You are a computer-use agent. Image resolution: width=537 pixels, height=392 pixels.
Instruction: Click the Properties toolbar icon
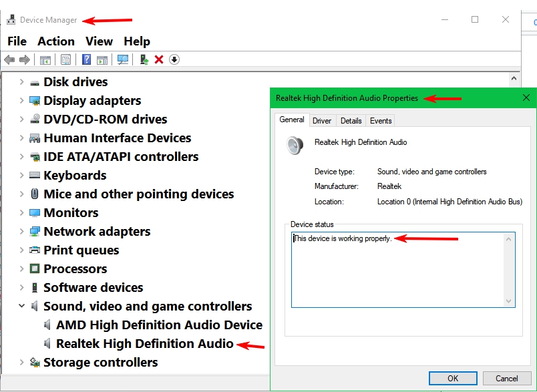65,59
